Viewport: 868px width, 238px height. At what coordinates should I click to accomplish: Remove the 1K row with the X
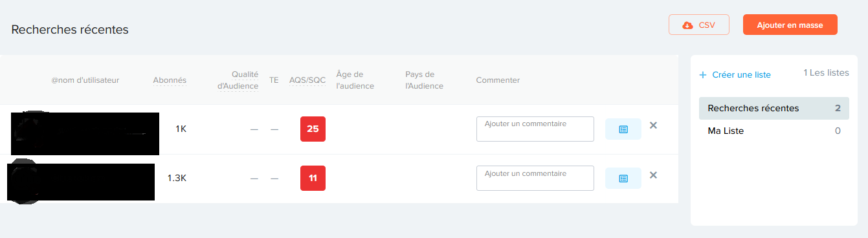[653, 125]
